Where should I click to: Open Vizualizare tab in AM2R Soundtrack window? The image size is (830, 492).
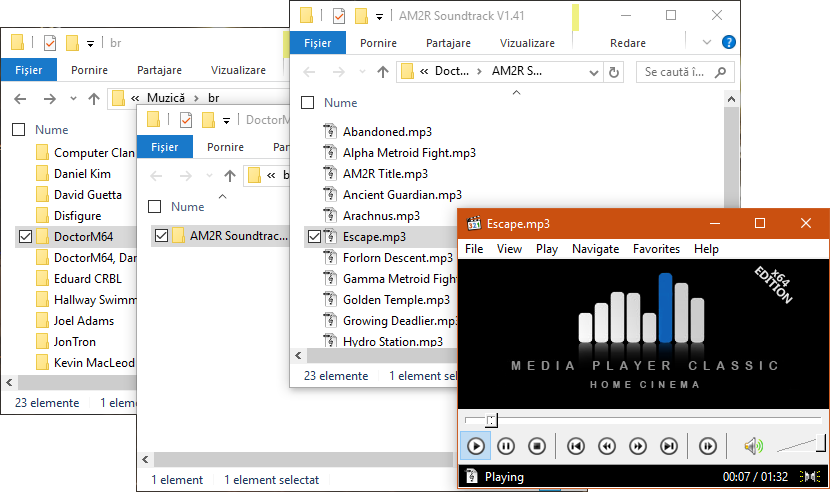coord(527,43)
